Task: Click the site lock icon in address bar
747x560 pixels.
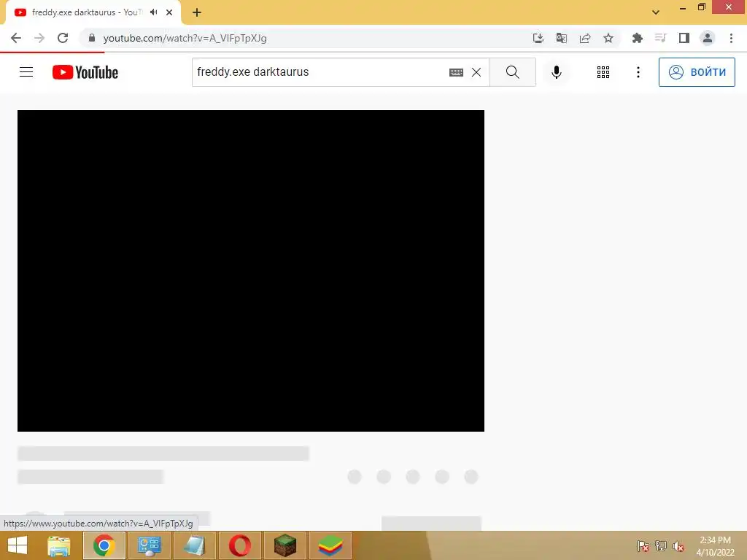Action: click(x=91, y=38)
